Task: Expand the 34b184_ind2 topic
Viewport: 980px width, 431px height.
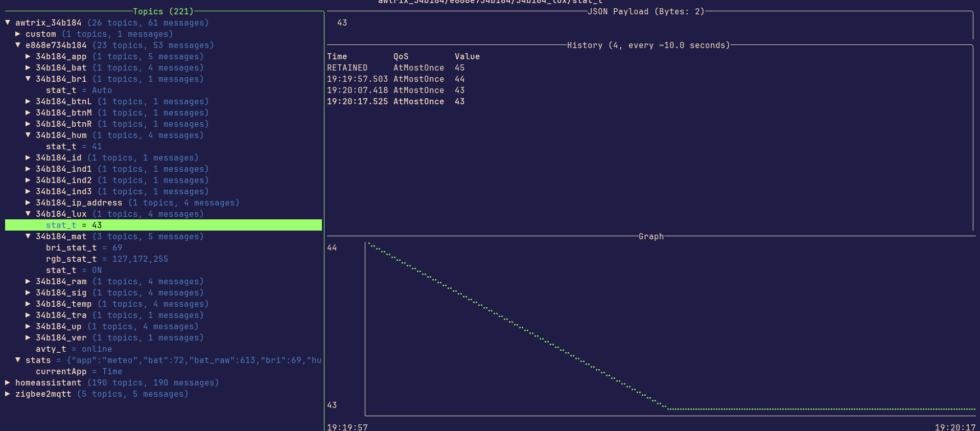Action: [x=28, y=180]
